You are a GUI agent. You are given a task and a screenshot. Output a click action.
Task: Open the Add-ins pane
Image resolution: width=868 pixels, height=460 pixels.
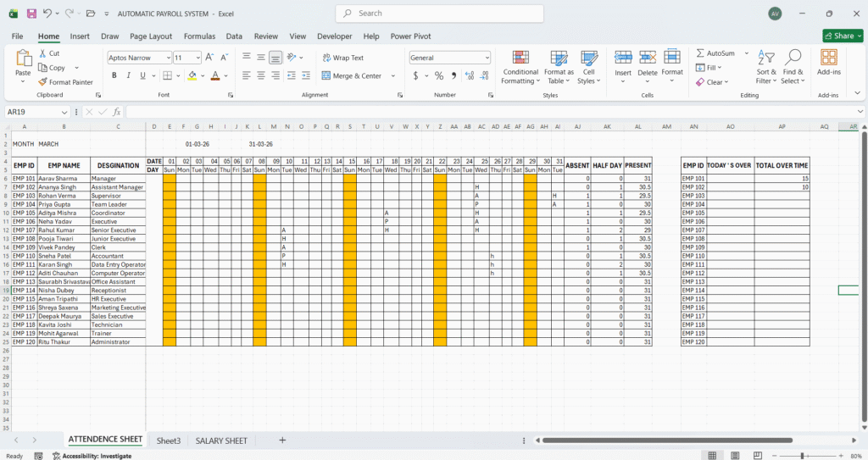pos(829,63)
